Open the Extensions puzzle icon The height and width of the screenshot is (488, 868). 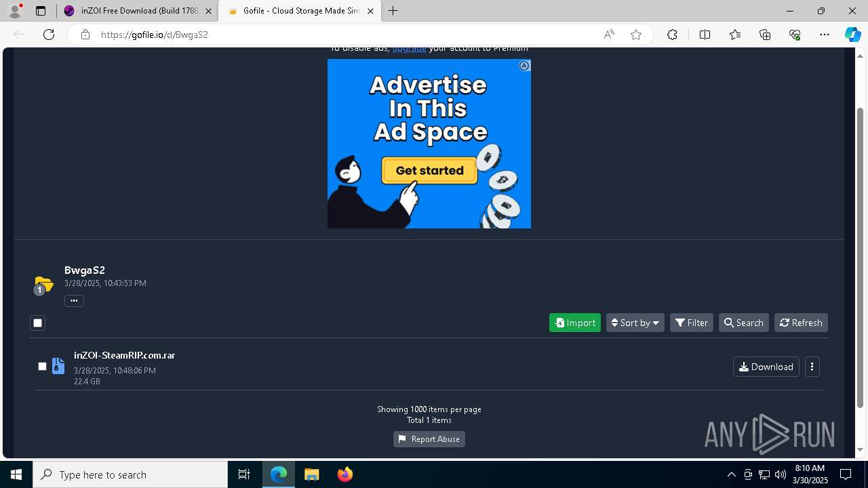click(672, 35)
